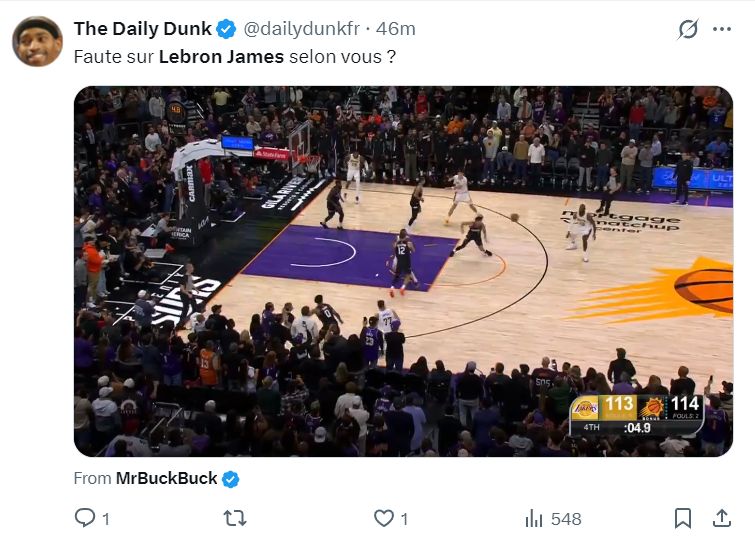Viewport: 755px width, 546px height.
Task: Click the 548 views count
Action: tap(565, 518)
